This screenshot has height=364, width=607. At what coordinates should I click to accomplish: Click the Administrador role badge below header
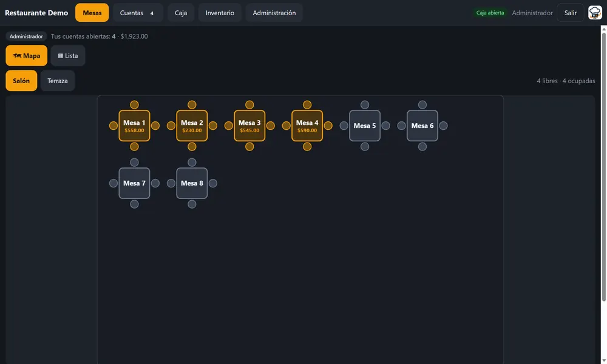26,36
